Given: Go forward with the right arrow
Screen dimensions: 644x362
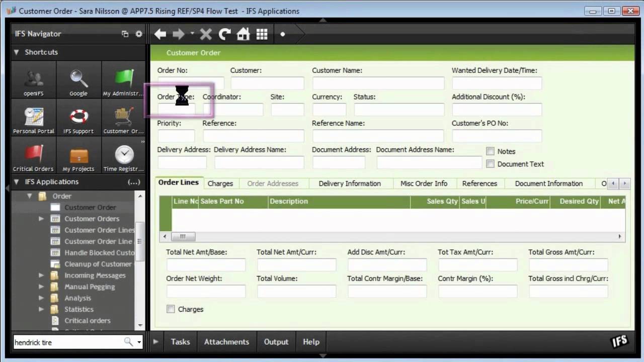Looking at the screenshot, I should pos(179,34).
